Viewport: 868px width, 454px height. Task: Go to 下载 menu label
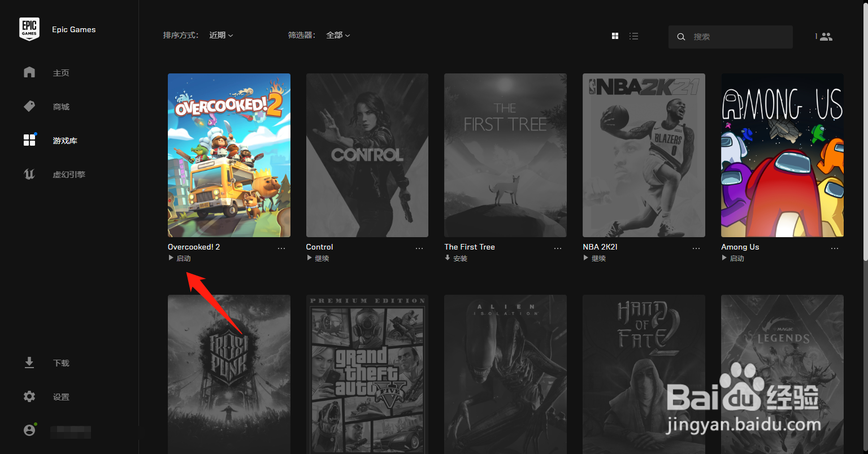point(61,363)
